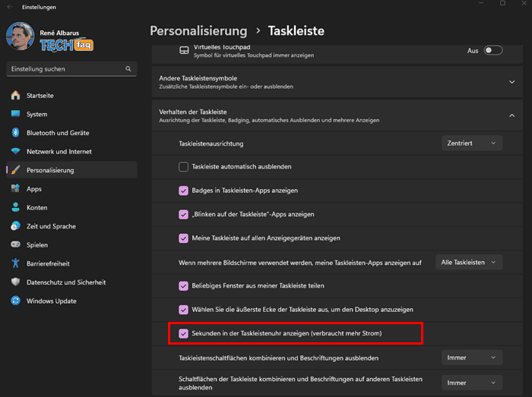The image size is (532, 397).
Task: Click the Spielen gamepad icon
Action: coord(16,244)
